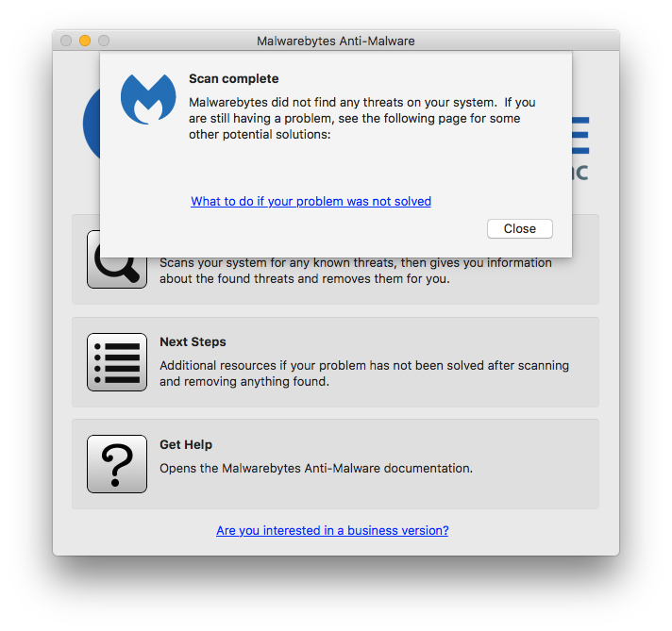The image size is (672, 631).
Task: Click the Malwarebytes logo in the dialog
Action: pos(148,99)
